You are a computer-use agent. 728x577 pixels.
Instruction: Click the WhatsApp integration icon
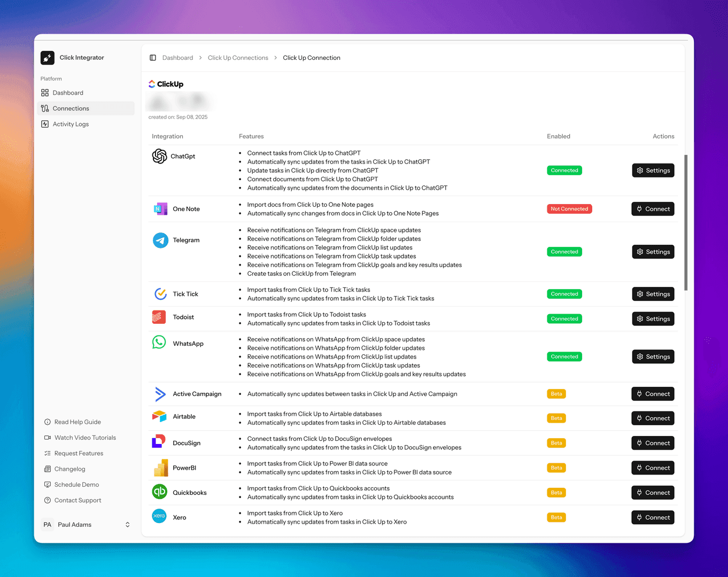point(159,342)
